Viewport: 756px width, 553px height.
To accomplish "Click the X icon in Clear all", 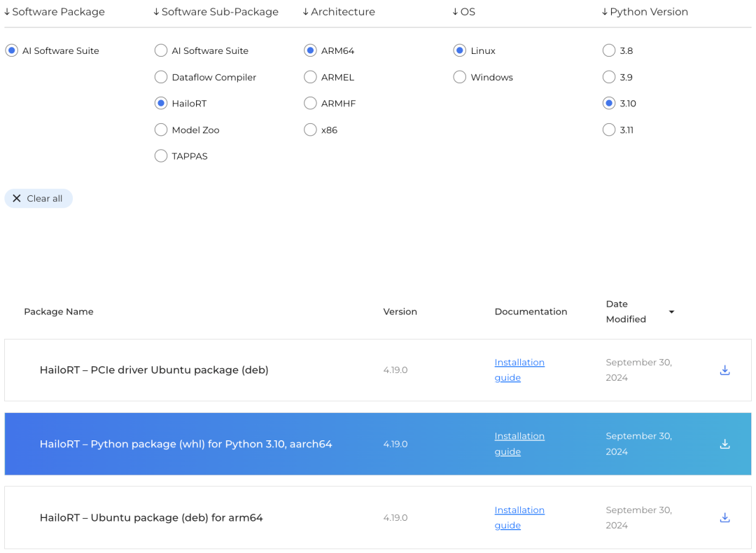I will (17, 199).
